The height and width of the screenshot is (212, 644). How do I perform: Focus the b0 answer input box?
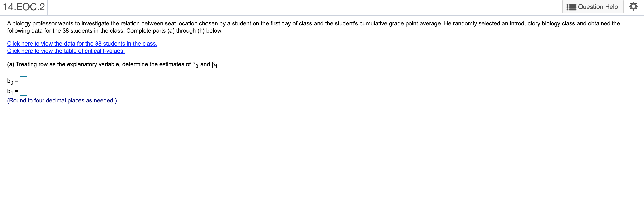click(23, 81)
